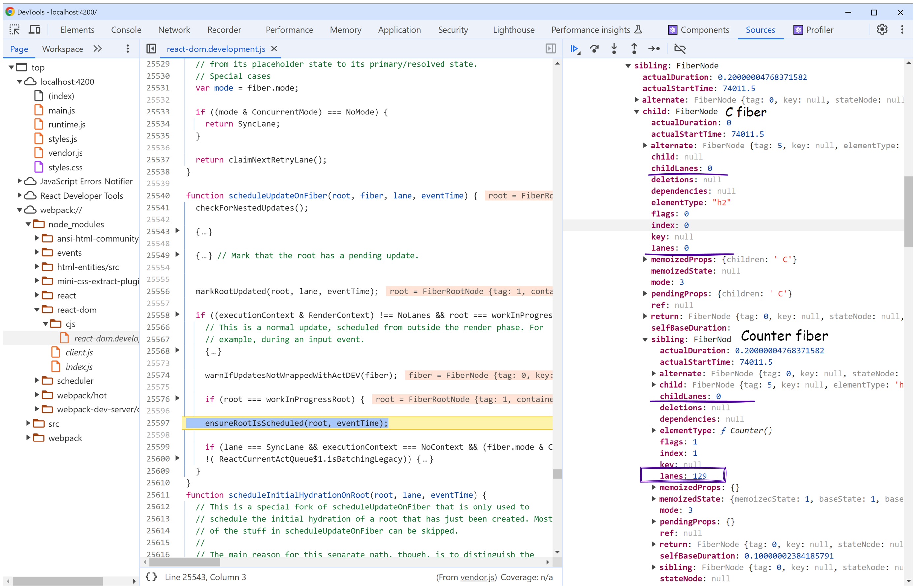Open the Page pane three-dot options menu
The width and height of the screenshot is (919, 588).
pyautogui.click(x=127, y=49)
